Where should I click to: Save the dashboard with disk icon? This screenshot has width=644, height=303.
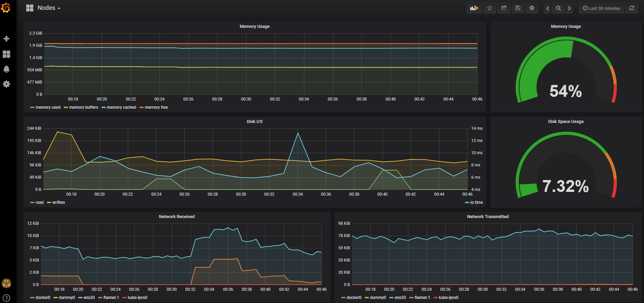coord(518,8)
